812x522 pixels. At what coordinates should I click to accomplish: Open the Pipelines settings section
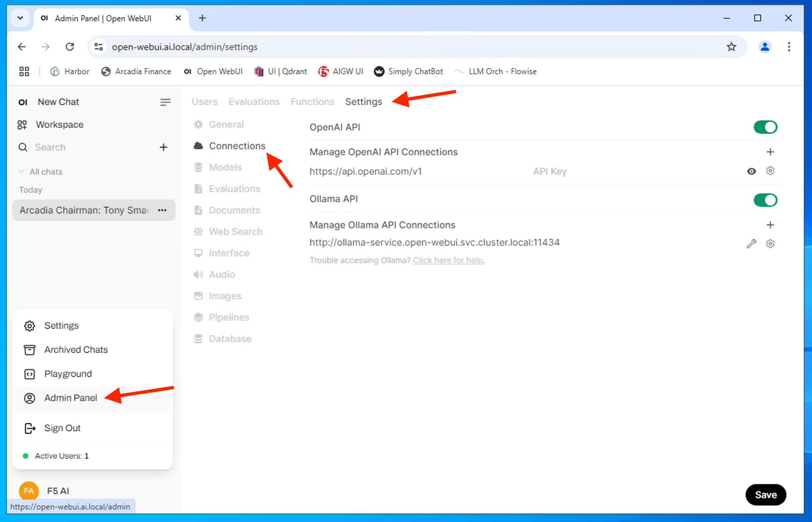pos(229,317)
